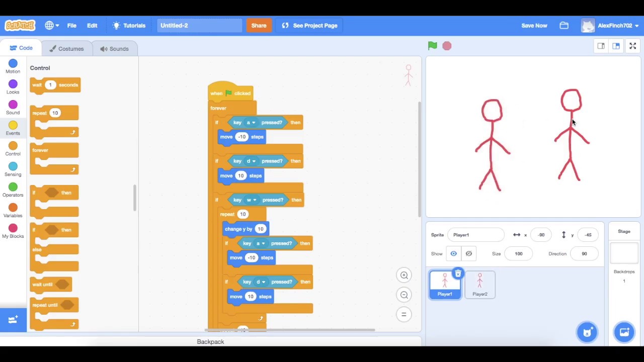Open the File menu
Screen dimensions: 644x362
point(72,25)
